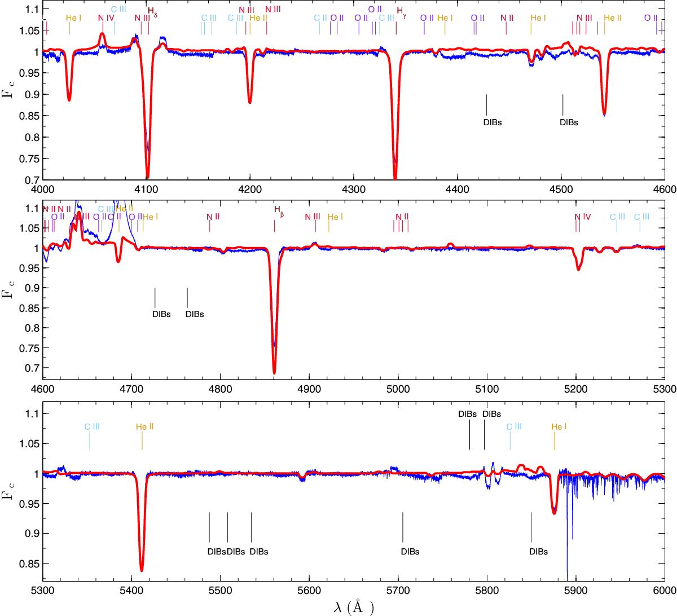
Task: Click the N IV label in top panel
Action: [x=106, y=18]
